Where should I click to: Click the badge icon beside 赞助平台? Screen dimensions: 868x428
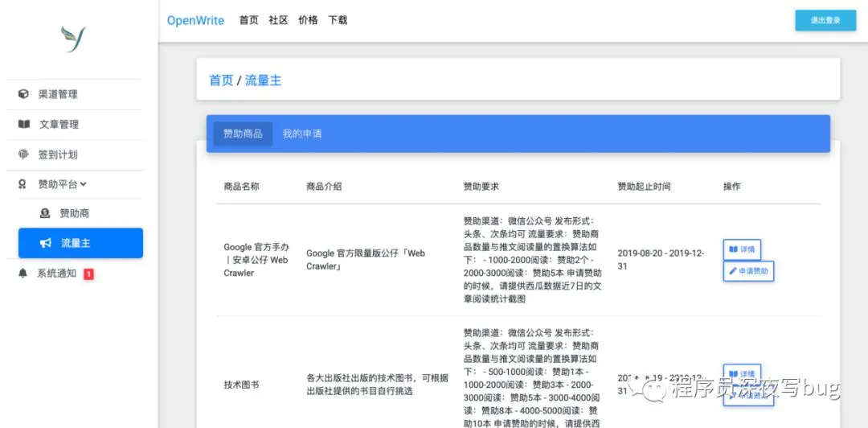click(23, 184)
